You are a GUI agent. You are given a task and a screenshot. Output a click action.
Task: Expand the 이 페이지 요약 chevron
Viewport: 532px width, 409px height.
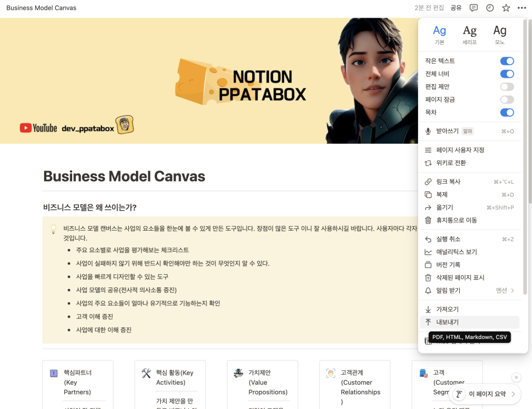[513, 394]
